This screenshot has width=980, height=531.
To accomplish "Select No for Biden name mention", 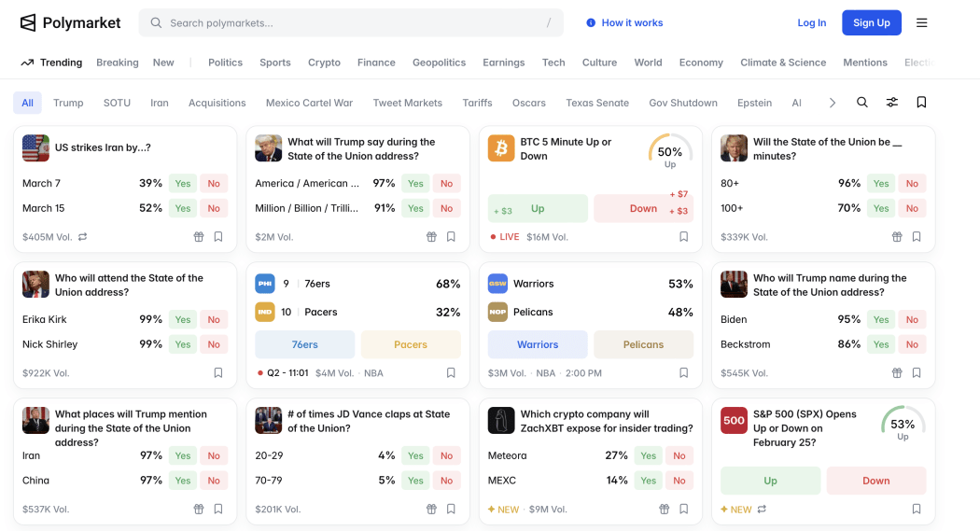I will pos(911,319).
